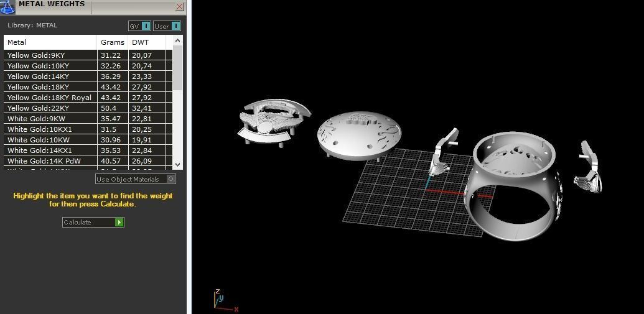Select the White Gold:14KX1 row
Viewport: 644px width, 314px height.
pyautogui.click(x=88, y=150)
